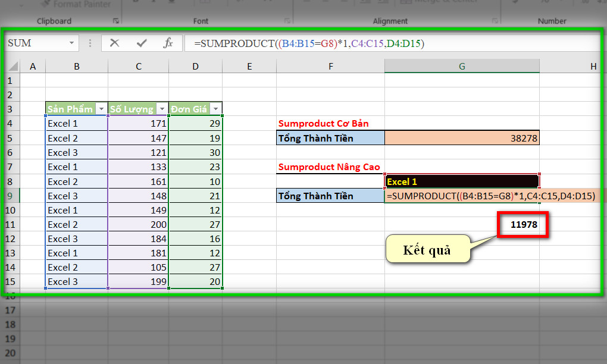Expand the Name Box dropdown
The height and width of the screenshot is (364, 607).
coord(71,43)
